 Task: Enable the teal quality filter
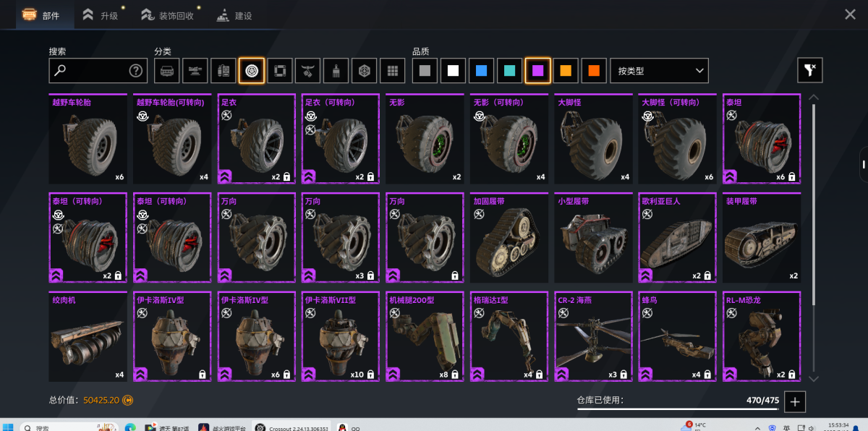point(509,71)
